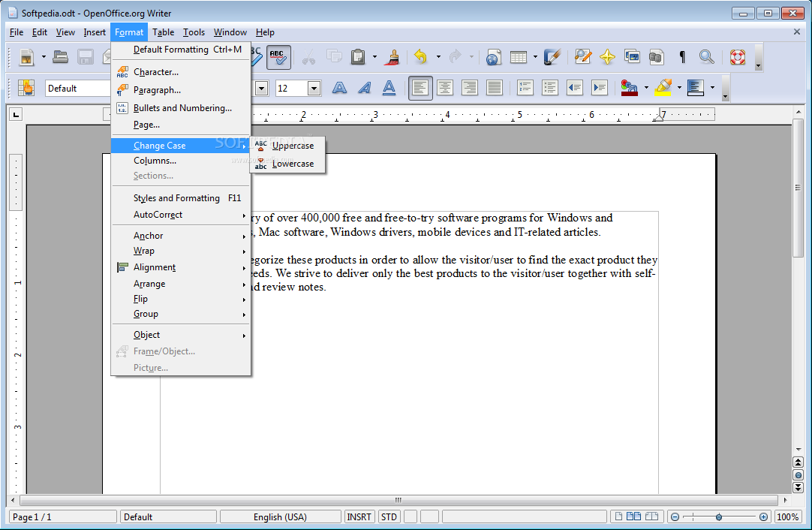Viewport: 812px width, 530px height.
Task: Click the Italic A icon
Action: coord(365,88)
